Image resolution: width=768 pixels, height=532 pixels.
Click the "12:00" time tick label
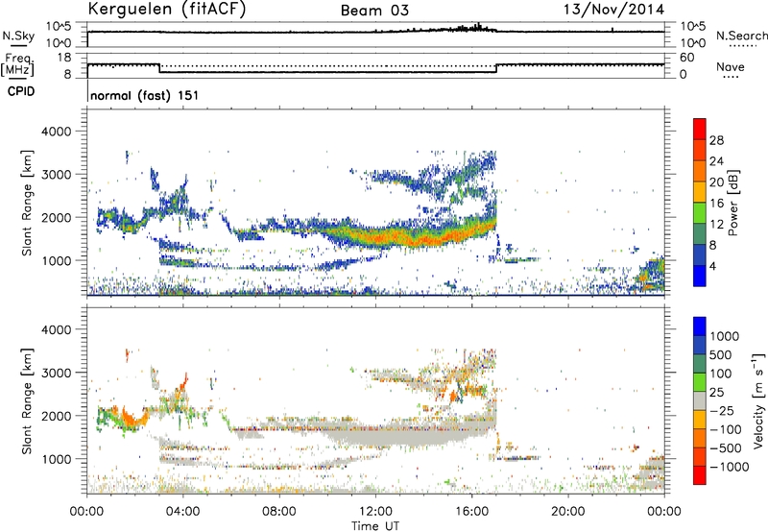375,512
